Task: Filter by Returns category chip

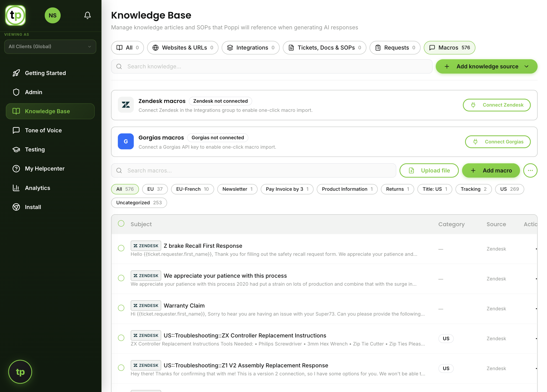Action: [398, 189]
